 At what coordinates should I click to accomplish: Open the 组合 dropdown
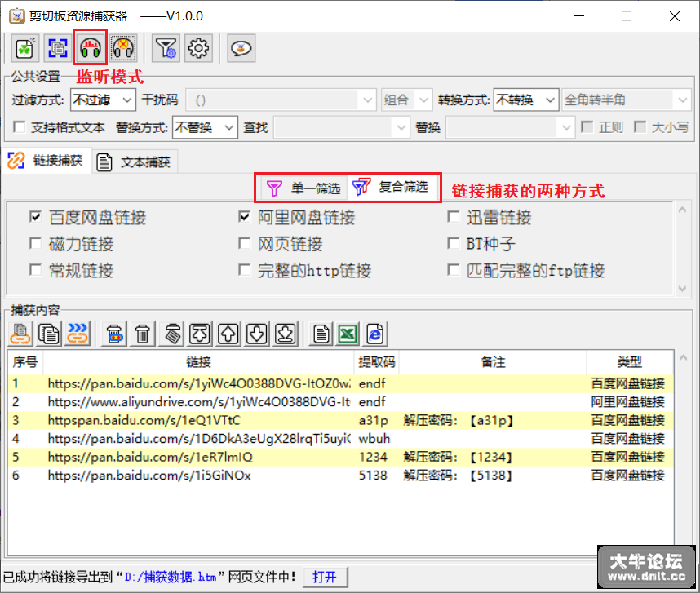click(x=406, y=100)
